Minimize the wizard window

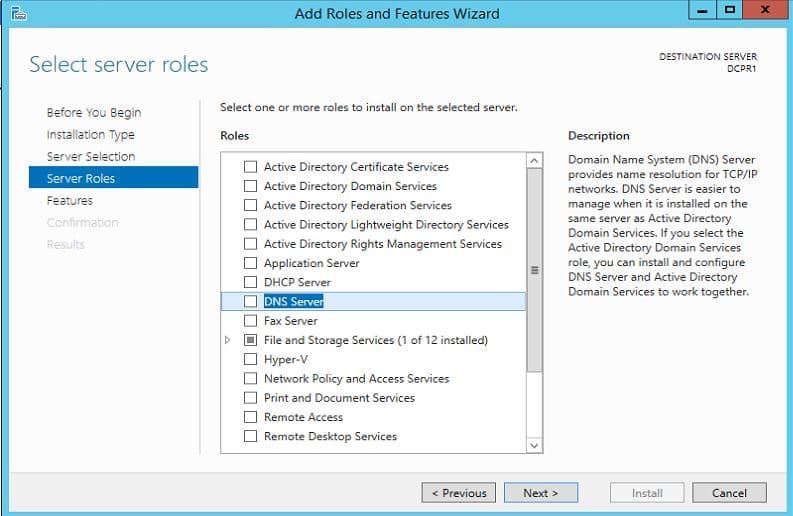[702, 10]
